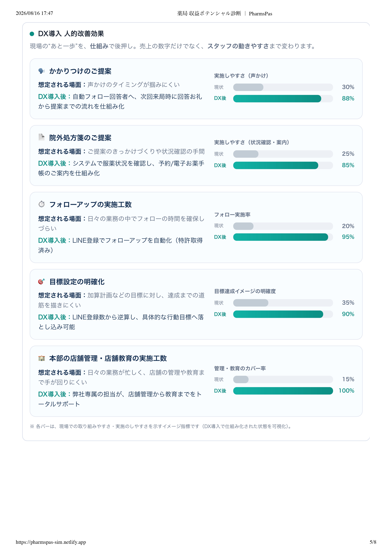The image size is (392, 555).
Task: Click the page title 薬局 収益ポテンシャル診断 in the header
Action: (x=209, y=14)
